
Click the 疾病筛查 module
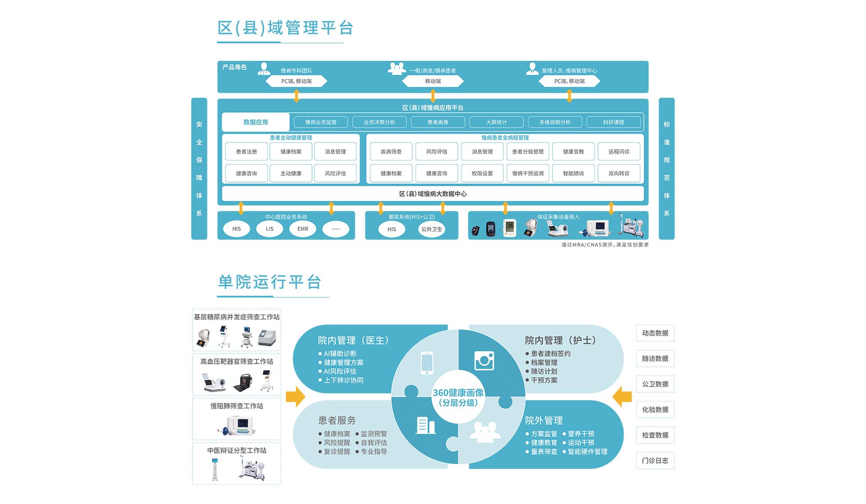point(391,151)
